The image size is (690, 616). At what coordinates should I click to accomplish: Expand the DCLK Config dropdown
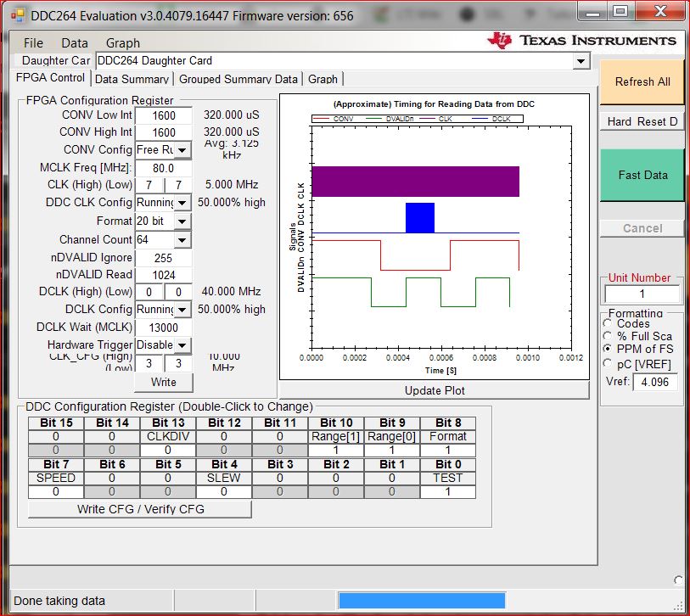tap(182, 310)
